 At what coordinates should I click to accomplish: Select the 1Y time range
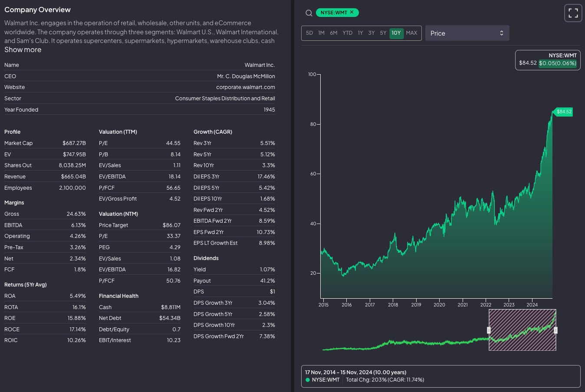coord(360,33)
